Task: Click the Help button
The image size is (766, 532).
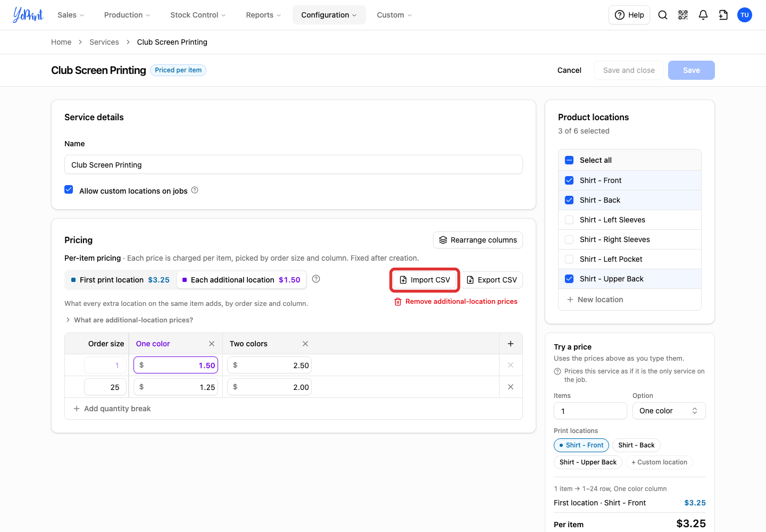Action: pos(629,15)
